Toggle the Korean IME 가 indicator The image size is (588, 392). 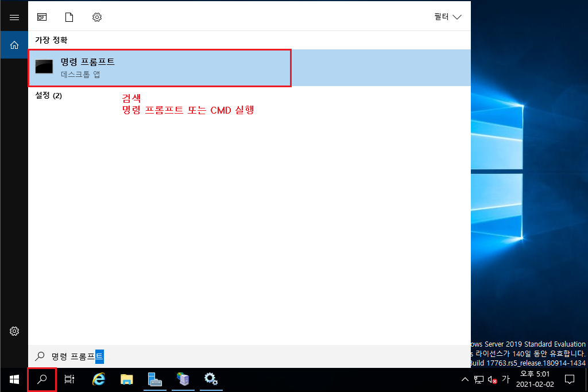point(506,379)
